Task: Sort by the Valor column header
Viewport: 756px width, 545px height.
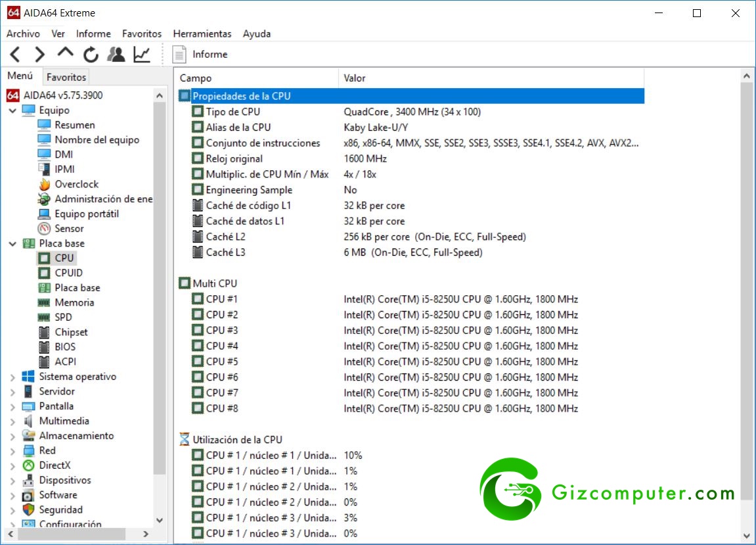Action: (x=491, y=78)
